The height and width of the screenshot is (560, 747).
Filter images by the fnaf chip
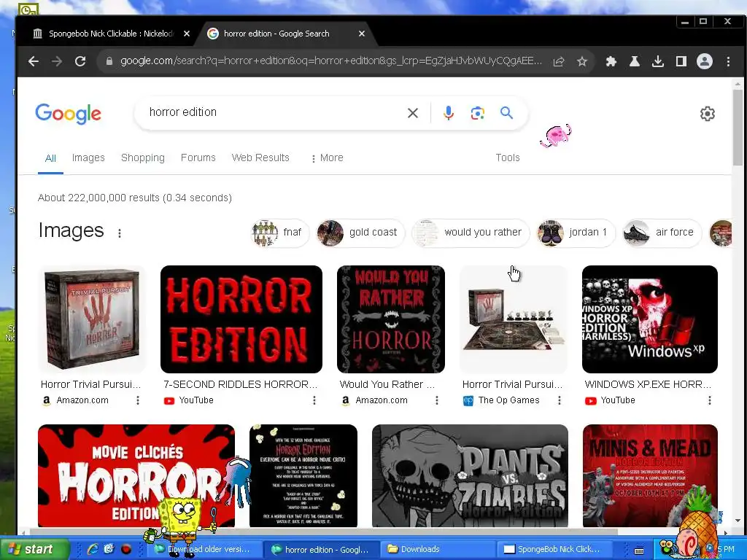pos(279,233)
